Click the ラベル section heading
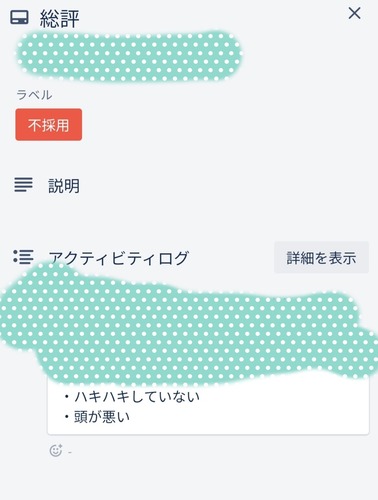The height and width of the screenshot is (500, 378). 34,95
